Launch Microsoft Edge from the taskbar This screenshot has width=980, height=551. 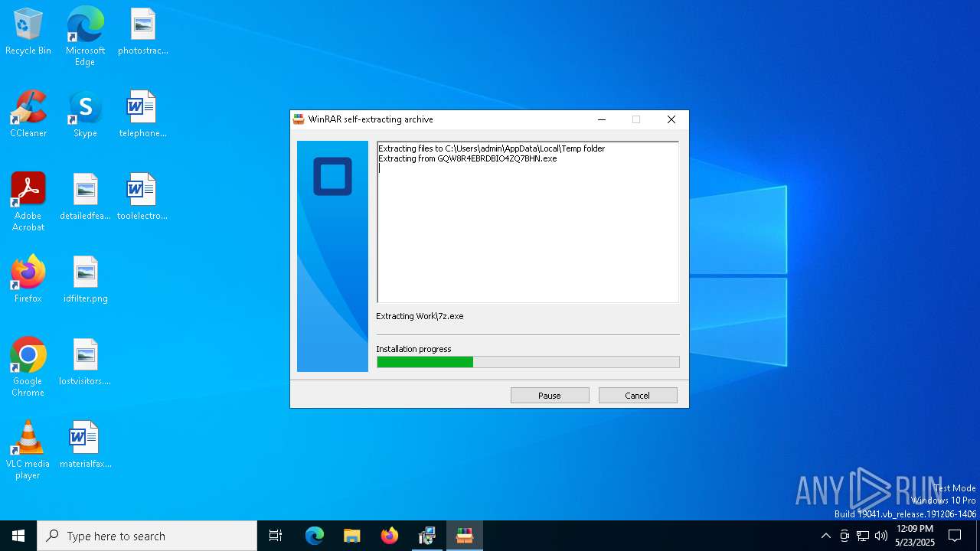[x=315, y=536]
